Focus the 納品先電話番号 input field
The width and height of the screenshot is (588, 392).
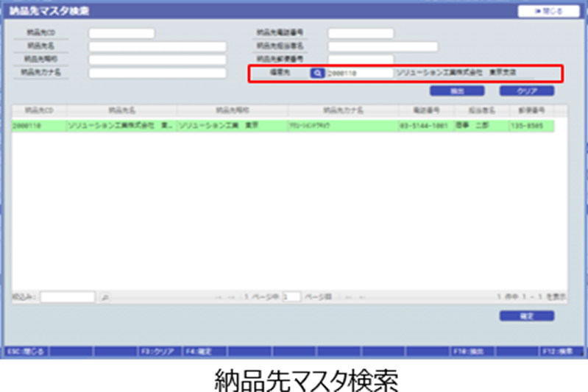pyautogui.click(x=361, y=33)
